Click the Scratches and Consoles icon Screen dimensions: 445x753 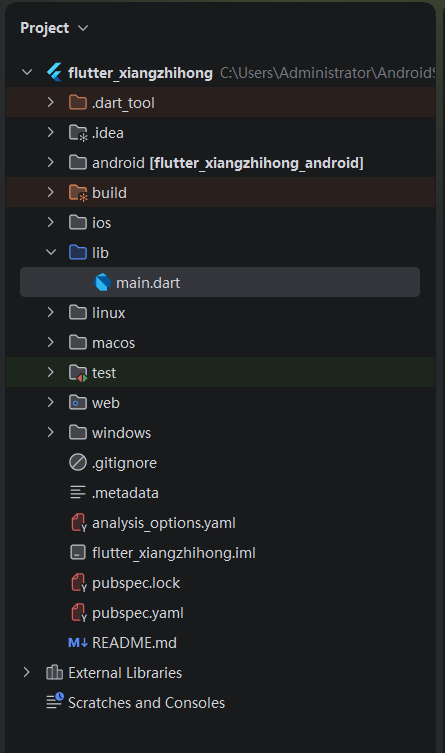click(x=54, y=703)
